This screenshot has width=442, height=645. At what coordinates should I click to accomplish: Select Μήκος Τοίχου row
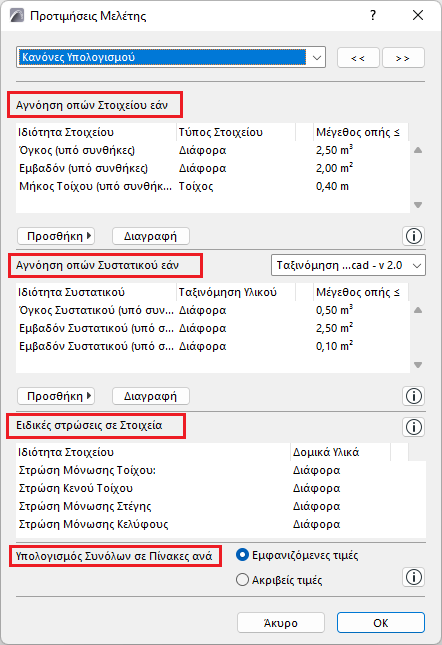click(213, 186)
